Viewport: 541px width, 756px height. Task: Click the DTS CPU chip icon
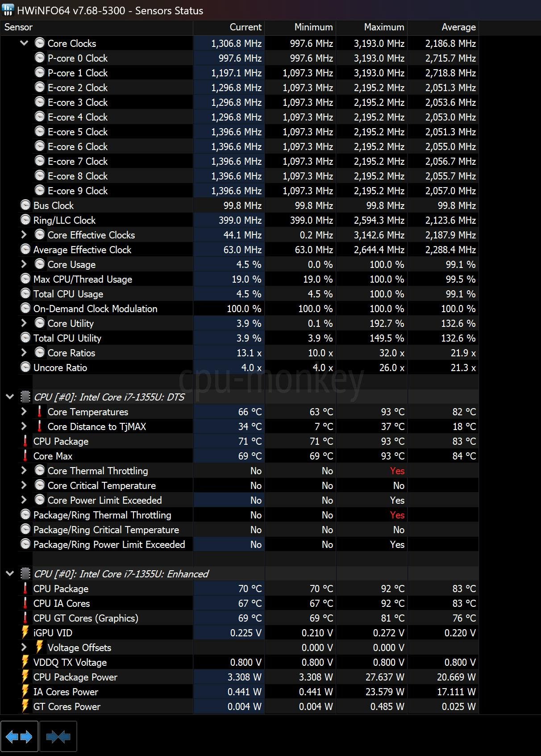pyautogui.click(x=25, y=397)
